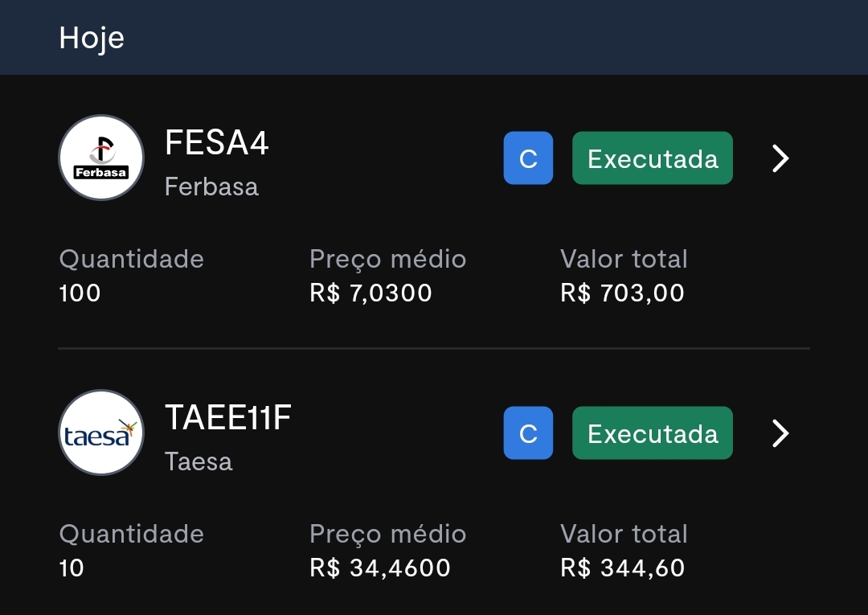The width and height of the screenshot is (868, 615).
Task: Expand FESA4 order details chevron
Action: (x=780, y=158)
